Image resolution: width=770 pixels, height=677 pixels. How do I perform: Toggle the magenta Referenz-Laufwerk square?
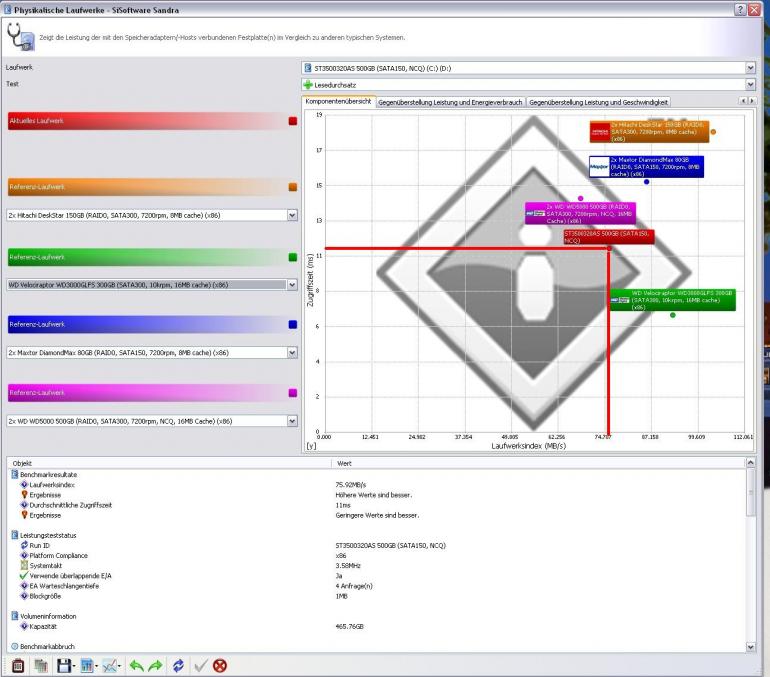pyautogui.click(x=293, y=393)
